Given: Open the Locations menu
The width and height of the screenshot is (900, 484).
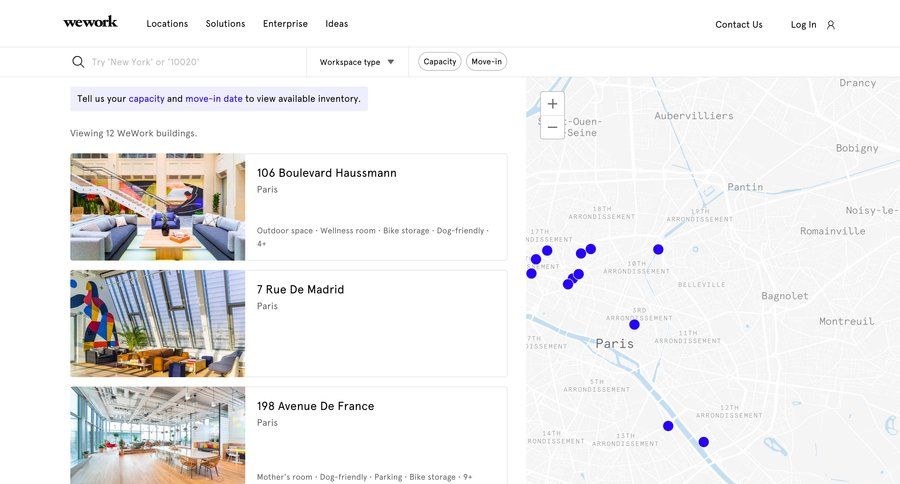Looking at the screenshot, I should [x=167, y=24].
